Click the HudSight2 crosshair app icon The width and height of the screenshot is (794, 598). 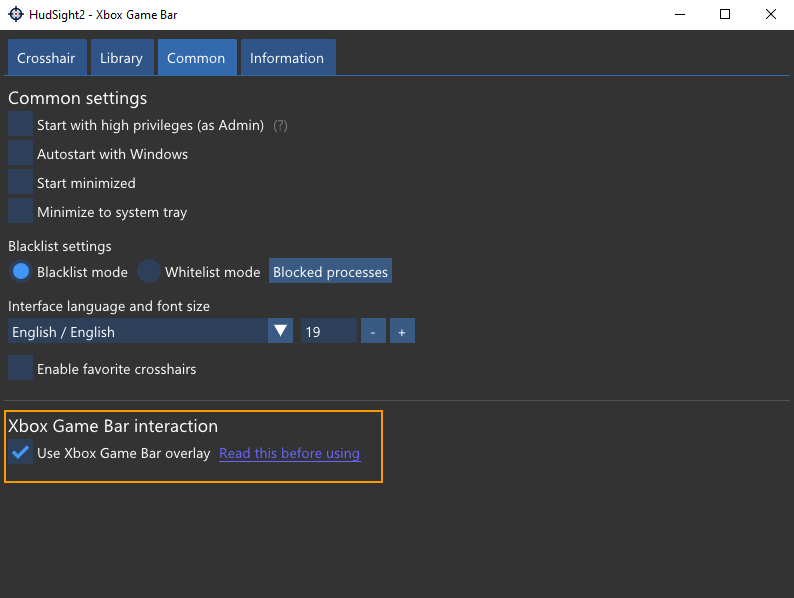(16, 14)
